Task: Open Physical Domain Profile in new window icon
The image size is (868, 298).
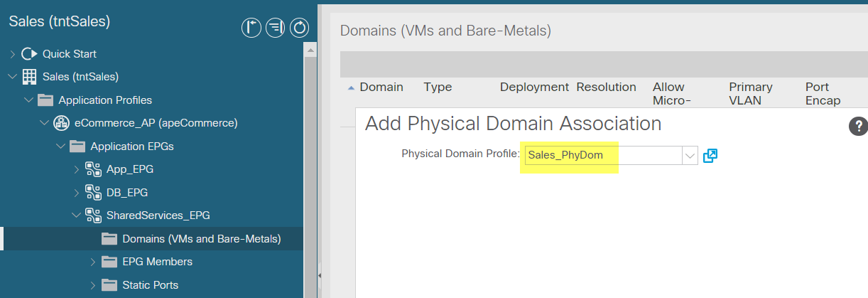Action: [710, 155]
